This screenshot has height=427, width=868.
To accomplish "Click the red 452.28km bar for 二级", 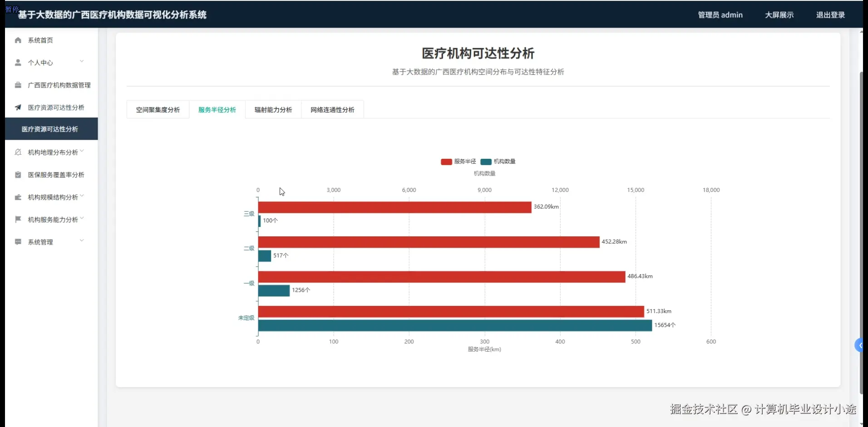I will click(x=429, y=242).
